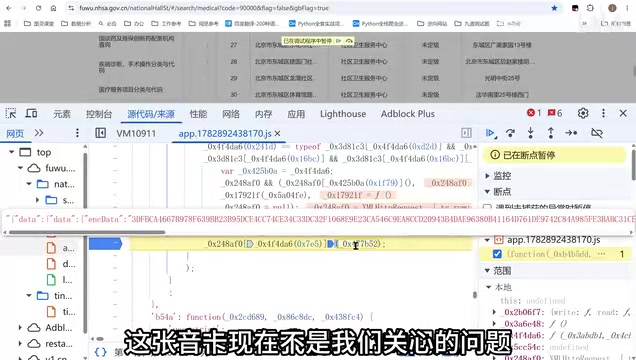Collapse the nat... folder node
This screenshot has width=636, height=360.
pyautogui.click(x=29, y=184)
